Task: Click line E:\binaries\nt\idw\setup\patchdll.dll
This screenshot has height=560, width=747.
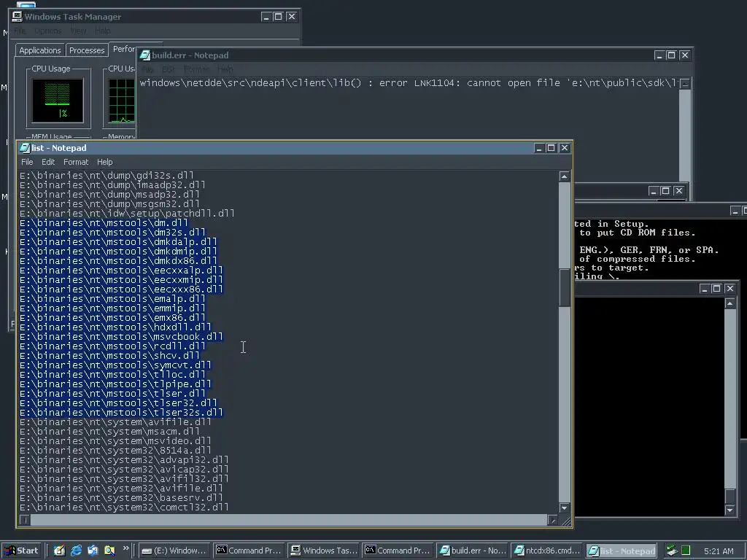Action: [x=127, y=214]
